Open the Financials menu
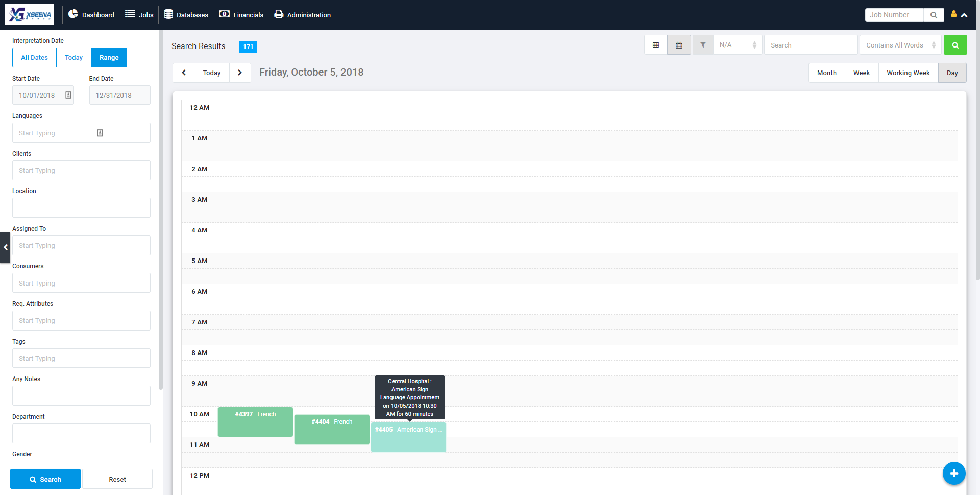Screen dimensions: 980x495 pyautogui.click(x=241, y=15)
